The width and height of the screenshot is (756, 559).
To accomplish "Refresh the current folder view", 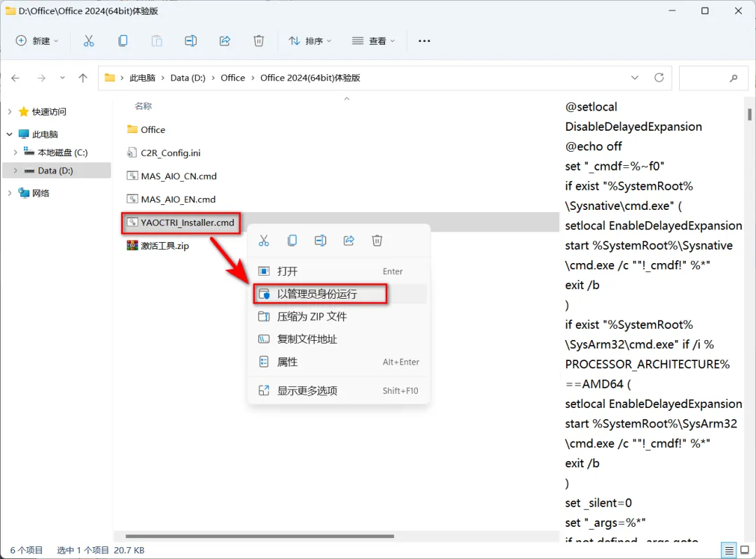I will pyautogui.click(x=659, y=78).
